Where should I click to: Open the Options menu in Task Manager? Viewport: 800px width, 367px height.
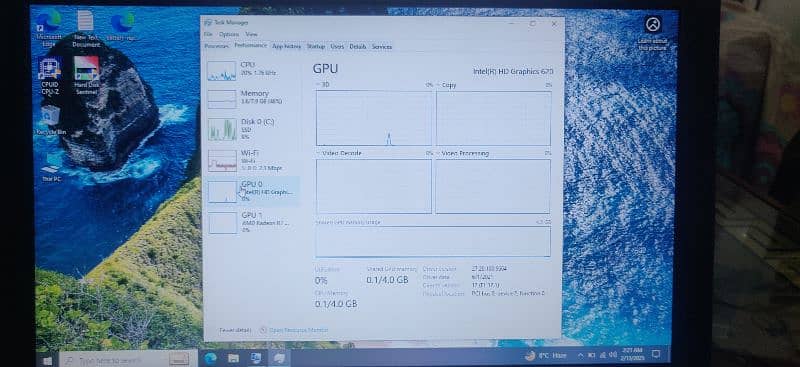229,34
